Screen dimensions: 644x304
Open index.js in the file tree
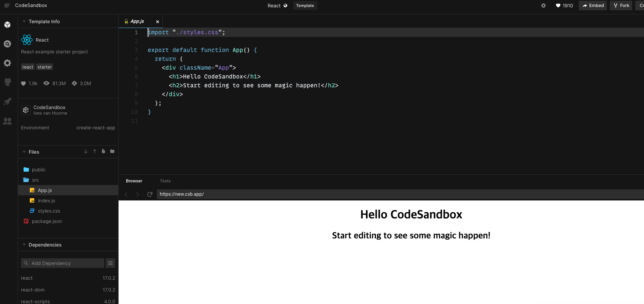pyautogui.click(x=68, y=201)
